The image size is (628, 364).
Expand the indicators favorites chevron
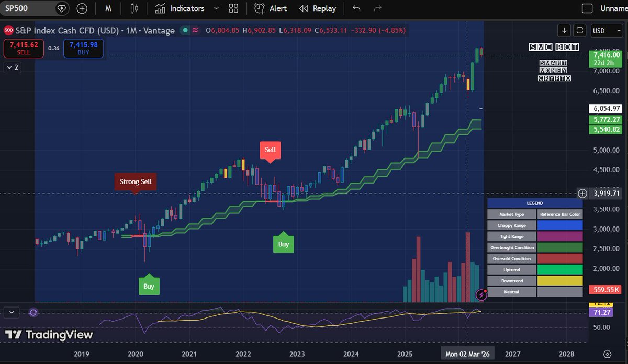(x=216, y=8)
